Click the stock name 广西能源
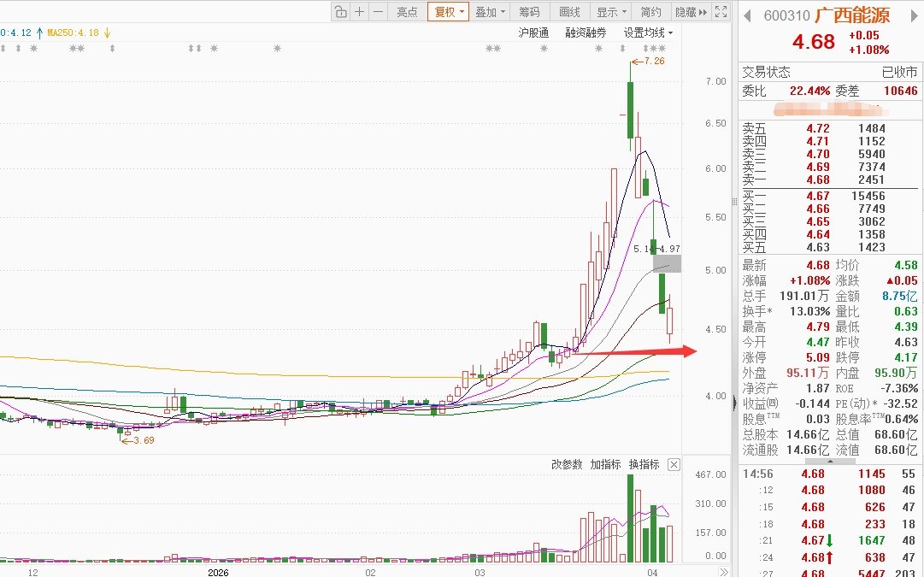 point(853,15)
